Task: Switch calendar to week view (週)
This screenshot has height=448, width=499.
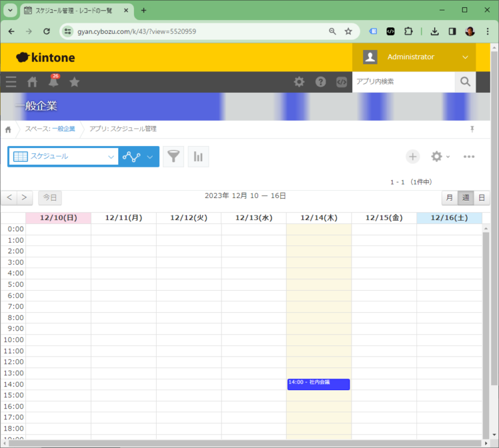Action: (465, 197)
